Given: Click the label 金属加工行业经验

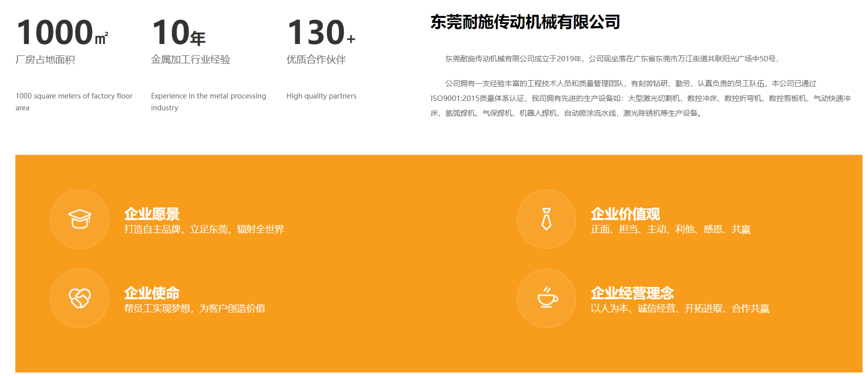Looking at the screenshot, I should (x=191, y=60).
